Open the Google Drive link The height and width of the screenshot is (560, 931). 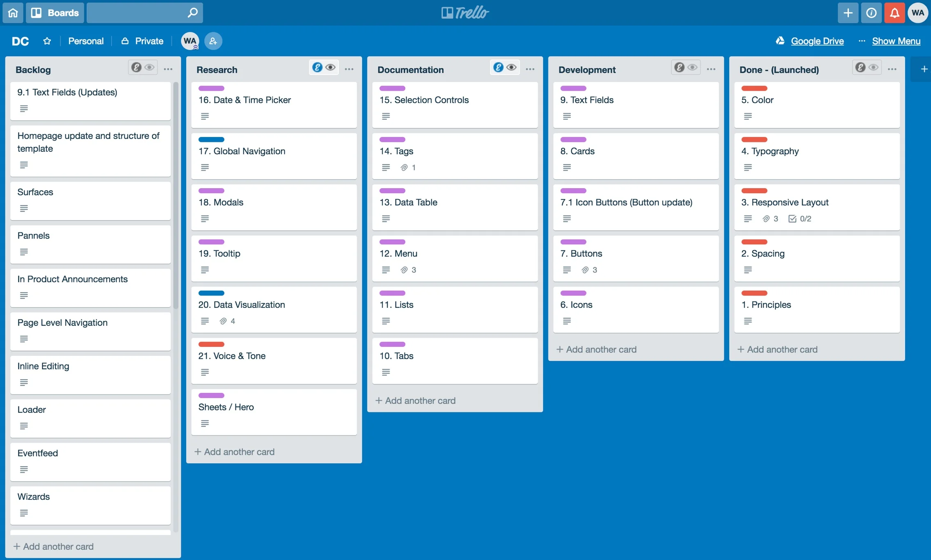click(817, 41)
